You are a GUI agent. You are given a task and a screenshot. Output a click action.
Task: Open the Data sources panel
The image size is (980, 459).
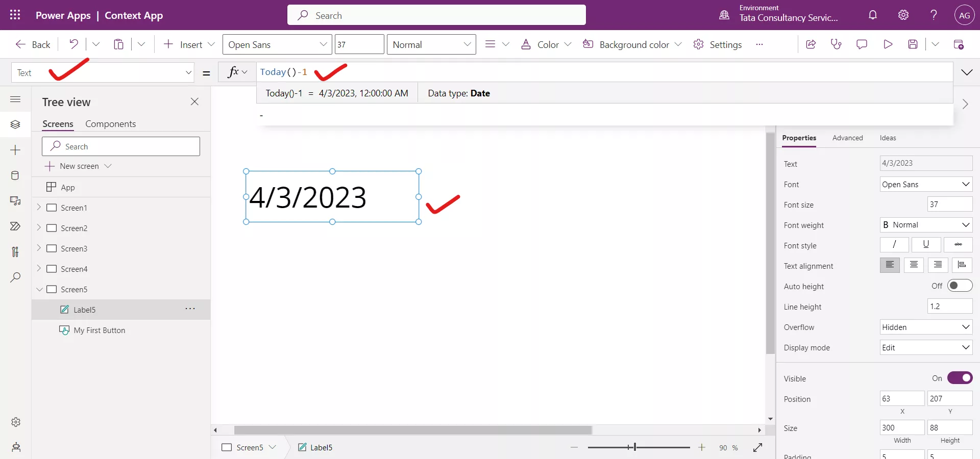pyautogui.click(x=15, y=175)
